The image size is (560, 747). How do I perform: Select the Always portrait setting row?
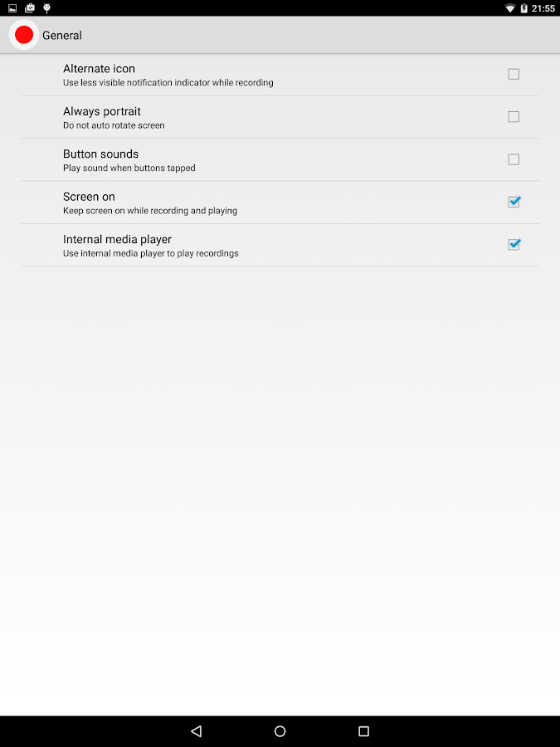[280, 117]
